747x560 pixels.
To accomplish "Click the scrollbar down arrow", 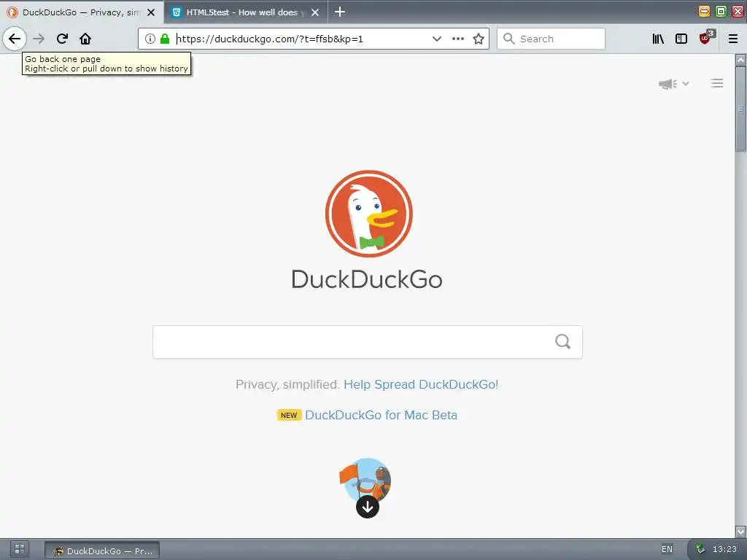I will [740, 531].
